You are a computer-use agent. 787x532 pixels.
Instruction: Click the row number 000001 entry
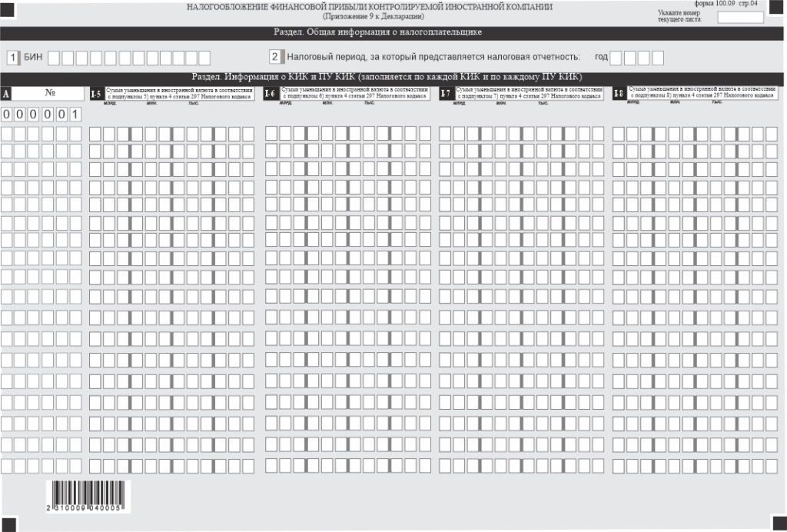click(42, 115)
